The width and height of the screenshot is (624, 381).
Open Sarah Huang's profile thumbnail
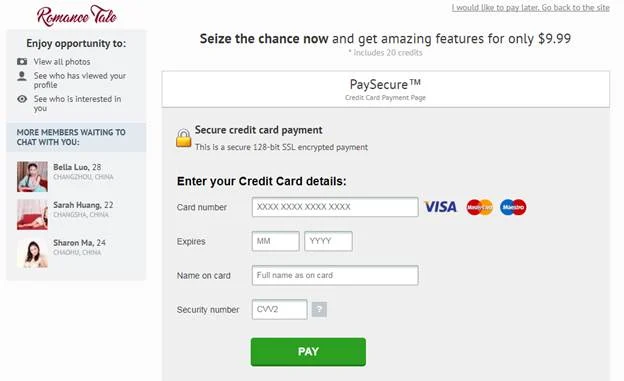pyautogui.click(x=32, y=215)
